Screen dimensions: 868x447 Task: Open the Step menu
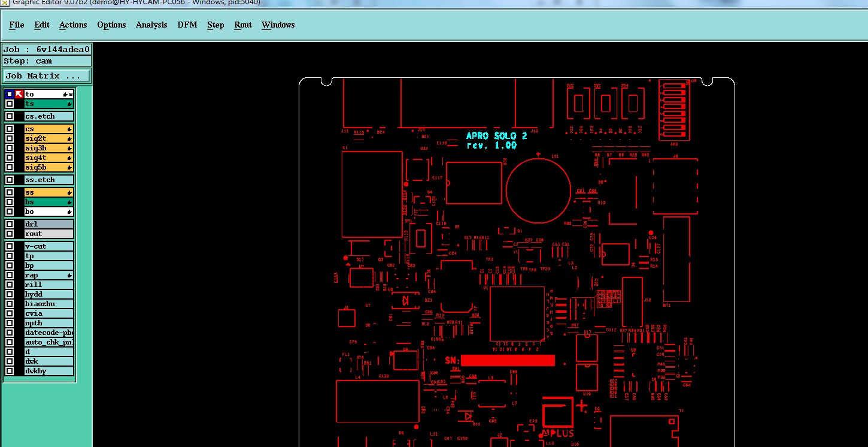point(216,25)
